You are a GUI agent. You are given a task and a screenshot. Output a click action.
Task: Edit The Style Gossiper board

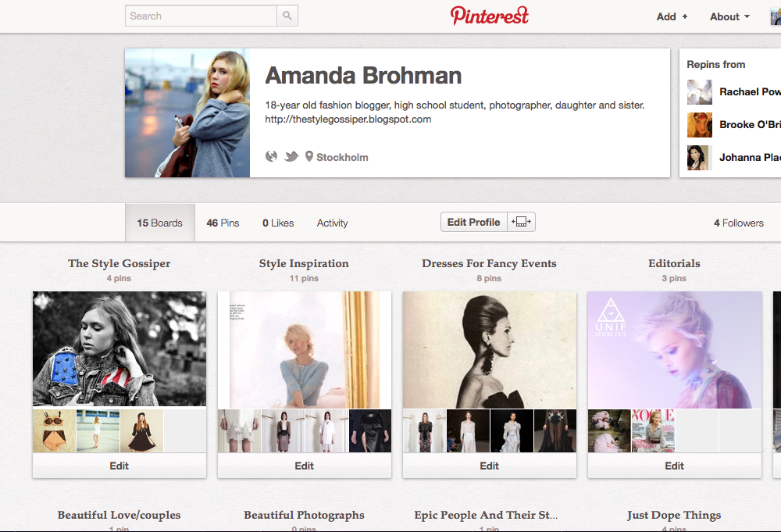click(119, 466)
